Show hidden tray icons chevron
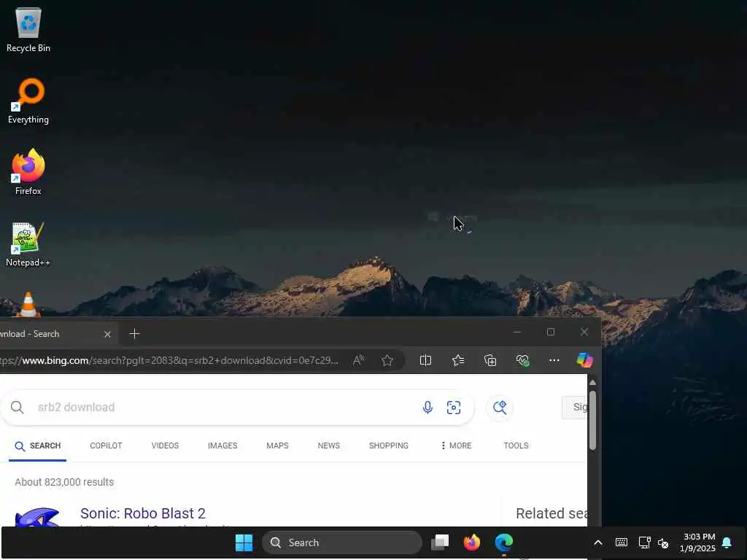The width and height of the screenshot is (747, 560). pyautogui.click(x=598, y=542)
